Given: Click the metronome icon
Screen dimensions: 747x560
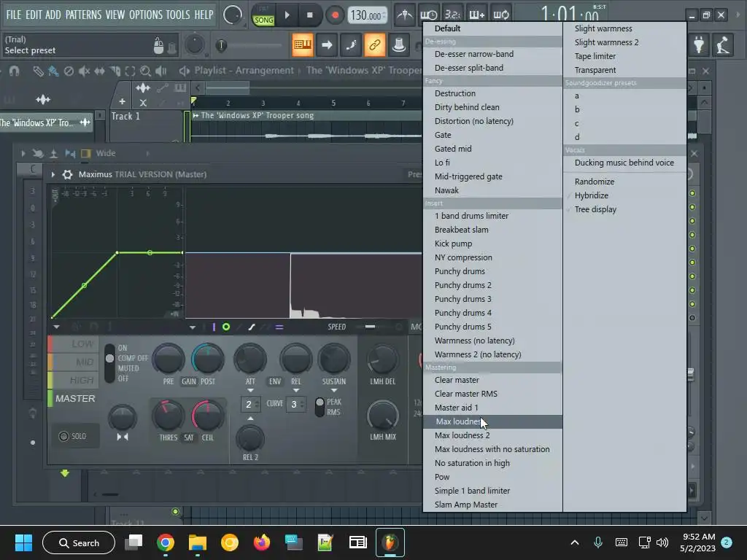Looking at the screenshot, I should click(x=405, y=15).
